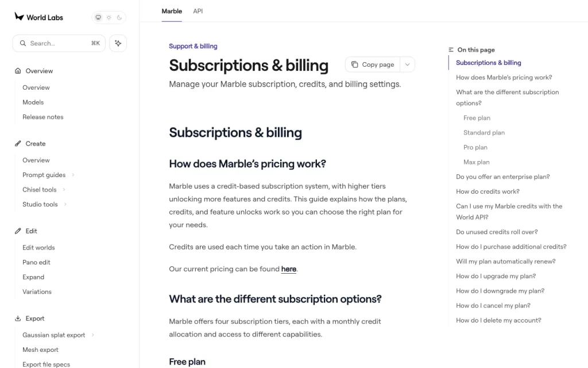Open the Copy page dropdown arrow

coord(407,64)
